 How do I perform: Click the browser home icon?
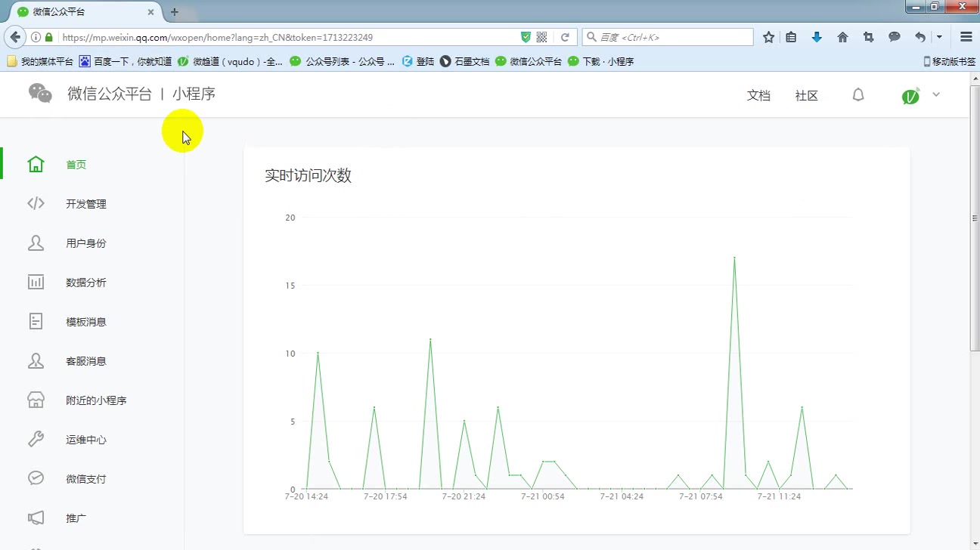[842, 37]
